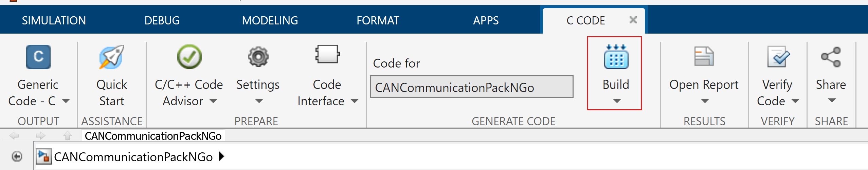Close the C CODE tab
The width and height of the screenshot is (868, 170).
pyautogui.click(x=633, y=20)
